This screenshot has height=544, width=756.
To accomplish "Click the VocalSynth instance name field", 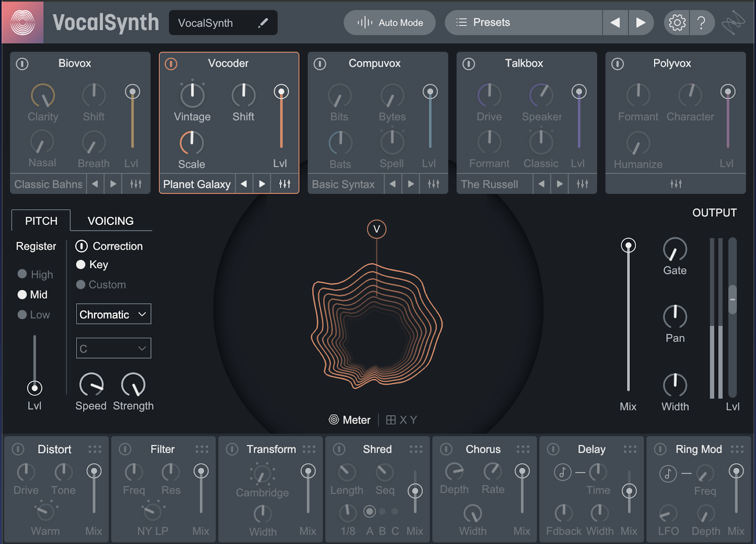I will point(223,23).
